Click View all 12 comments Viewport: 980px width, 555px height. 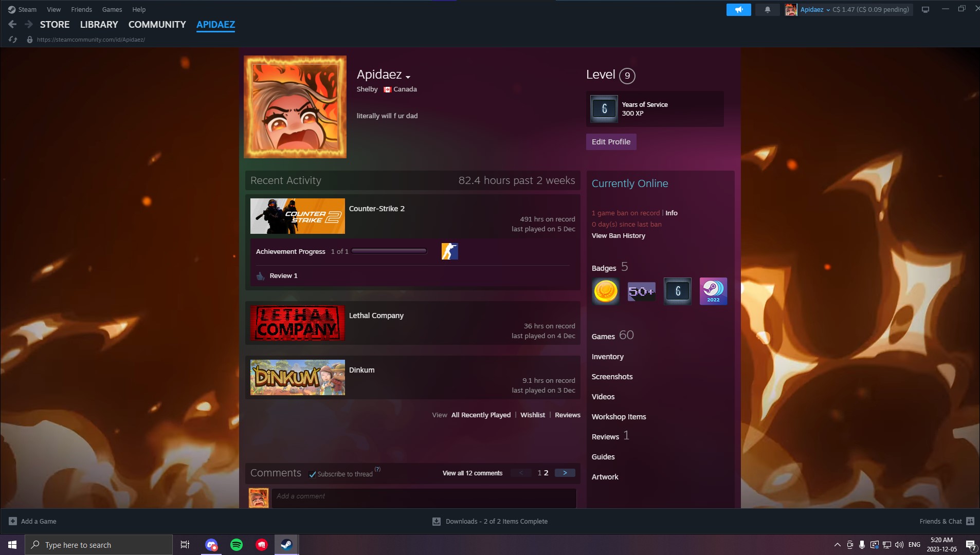(x=472, y=473)
